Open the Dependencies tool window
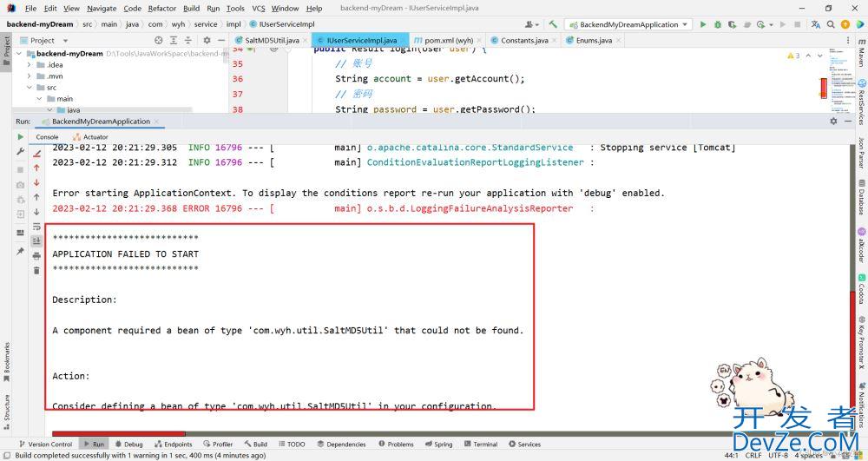The image size is (868, 461). (341, 444)
